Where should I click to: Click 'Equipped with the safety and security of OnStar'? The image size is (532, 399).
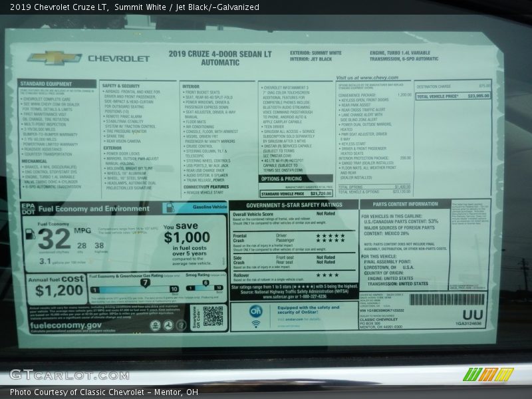pos(308,310)
